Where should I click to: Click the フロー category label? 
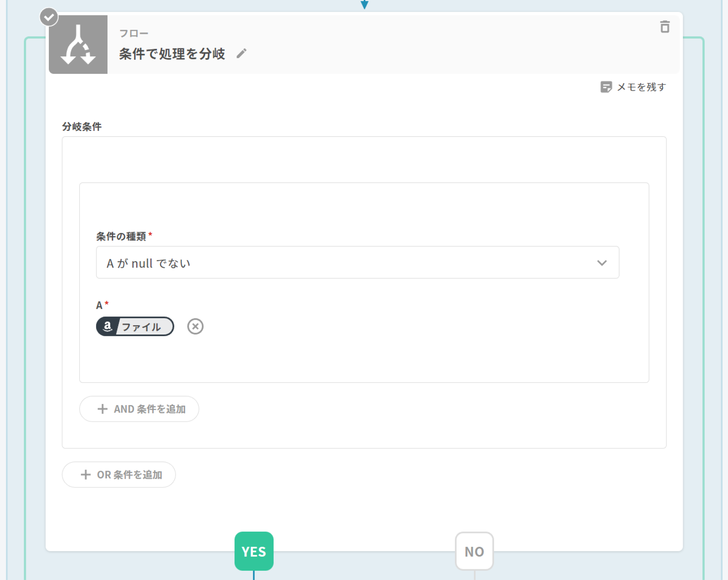pos(134,34)
